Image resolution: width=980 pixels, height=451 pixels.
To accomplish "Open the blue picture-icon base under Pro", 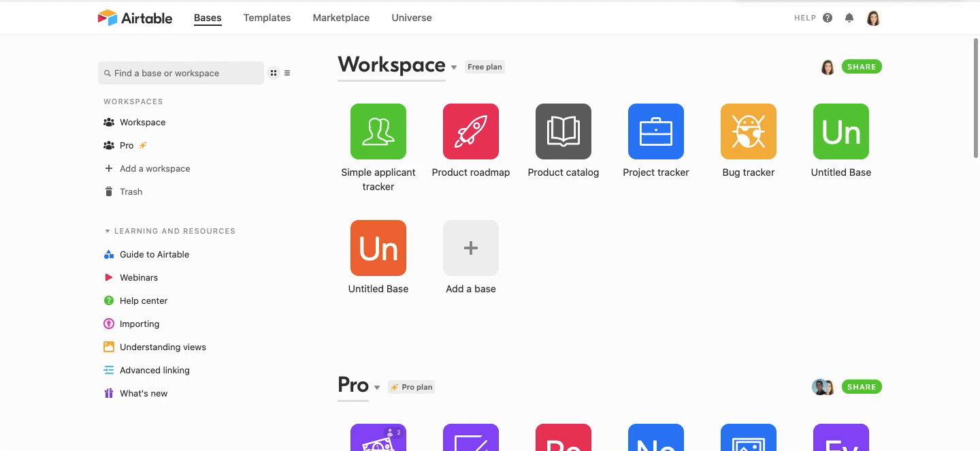I will (749, 437).
